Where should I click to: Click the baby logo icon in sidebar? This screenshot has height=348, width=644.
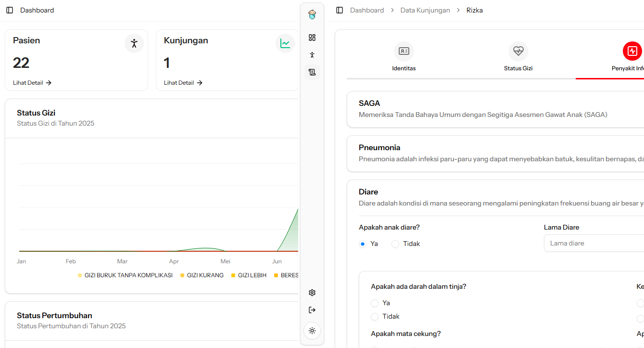(x=312, y=15)
